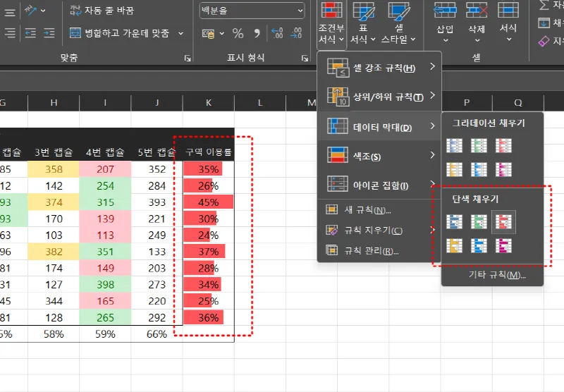This screenshot has height=392, width=564.
Task: Open the 표 서식 format as table button
Action: [363, 24]
